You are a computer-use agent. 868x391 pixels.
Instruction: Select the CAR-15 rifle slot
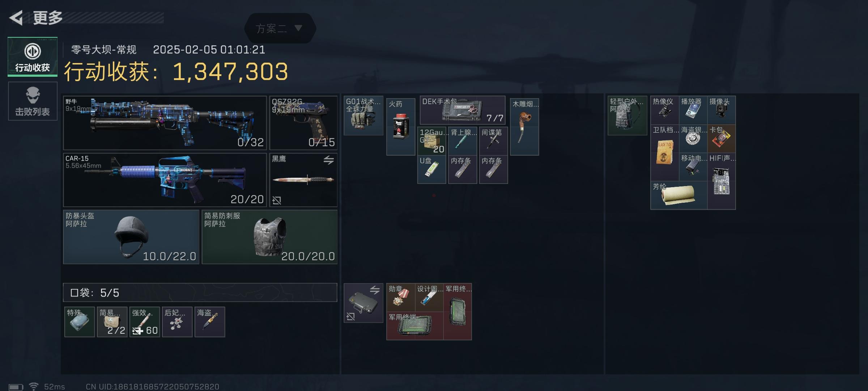(x=165, y=180)
